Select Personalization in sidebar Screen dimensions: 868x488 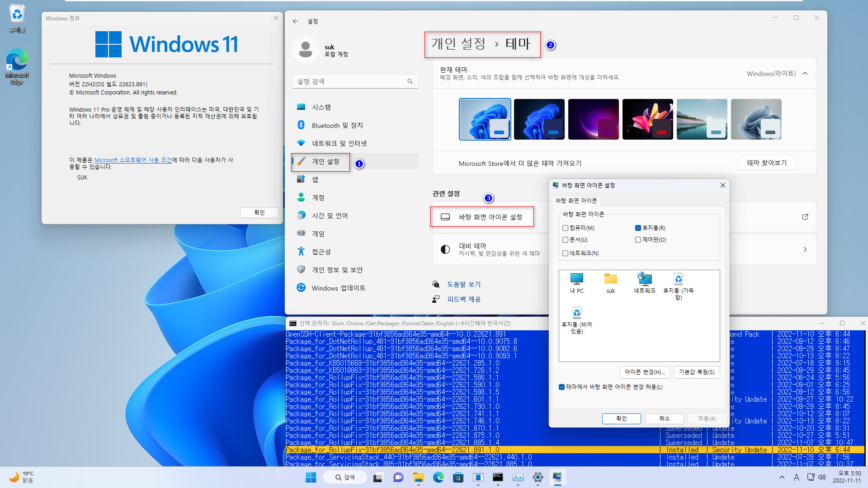click(x=355, y=161)
